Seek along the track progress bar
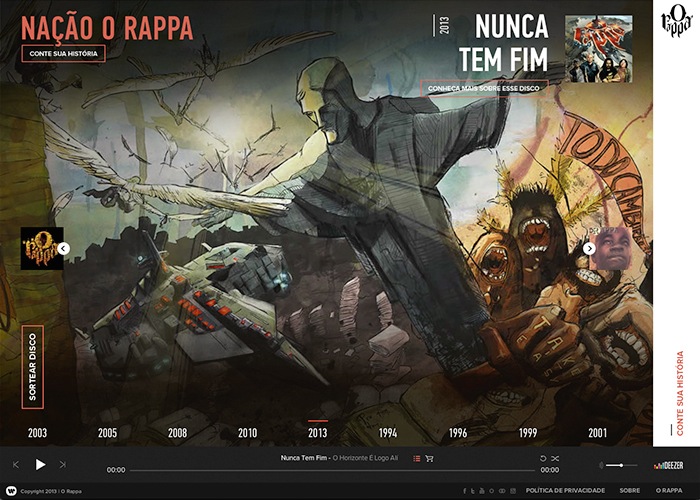This screenshot has height=500, width=700. coord(332,470)
